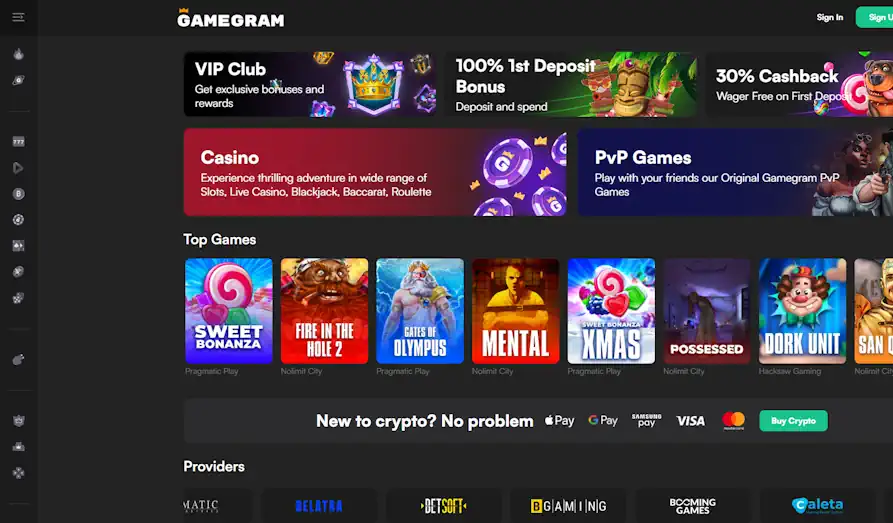Select the Betsoft provider logo
This screenshot has width=893, height=523.
(444, 505)
